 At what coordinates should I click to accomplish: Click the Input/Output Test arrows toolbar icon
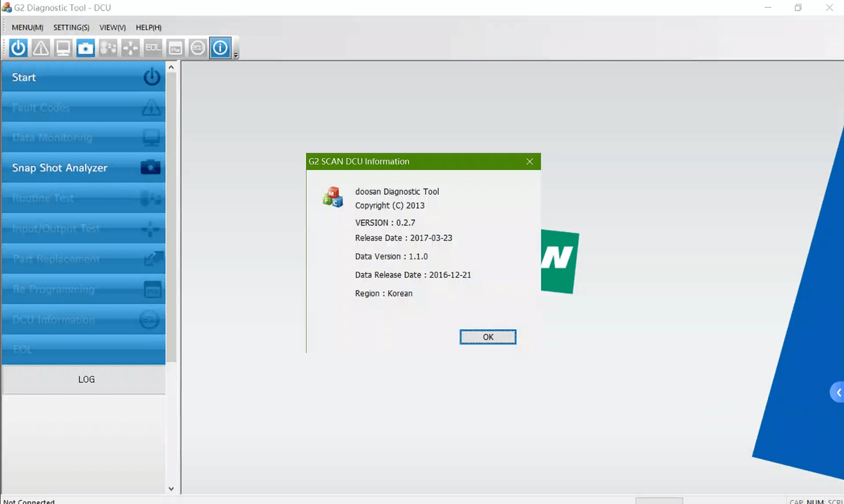pos(131,48)
